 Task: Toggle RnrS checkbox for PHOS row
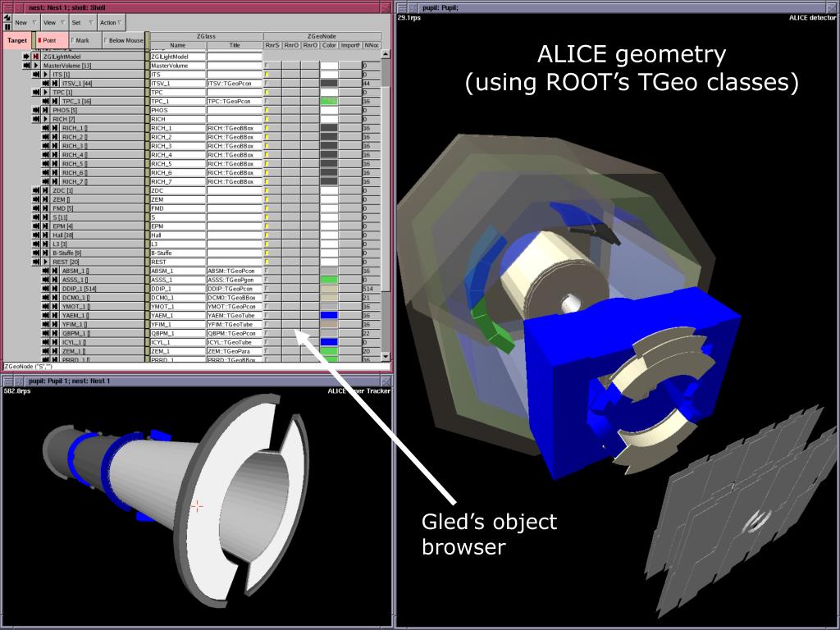267,110
